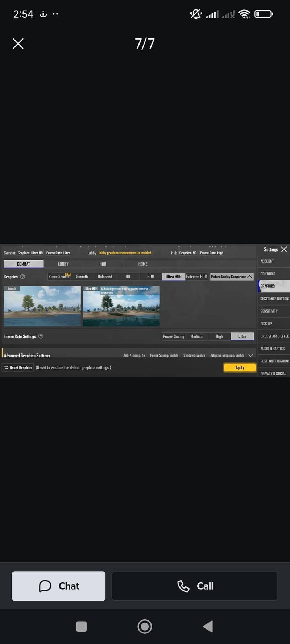Click the help icon next to Graphics
Screen dimensions: 290x644
tap(22, 277)
